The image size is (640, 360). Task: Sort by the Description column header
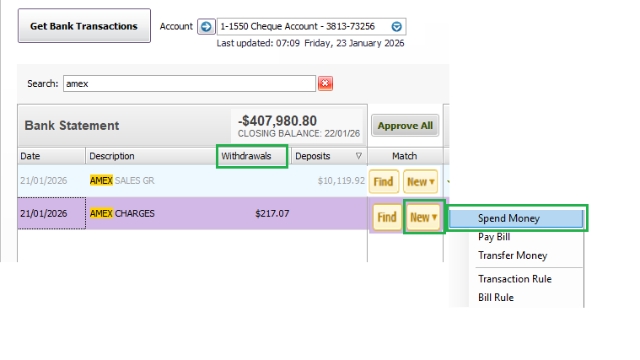coord(151,156)
